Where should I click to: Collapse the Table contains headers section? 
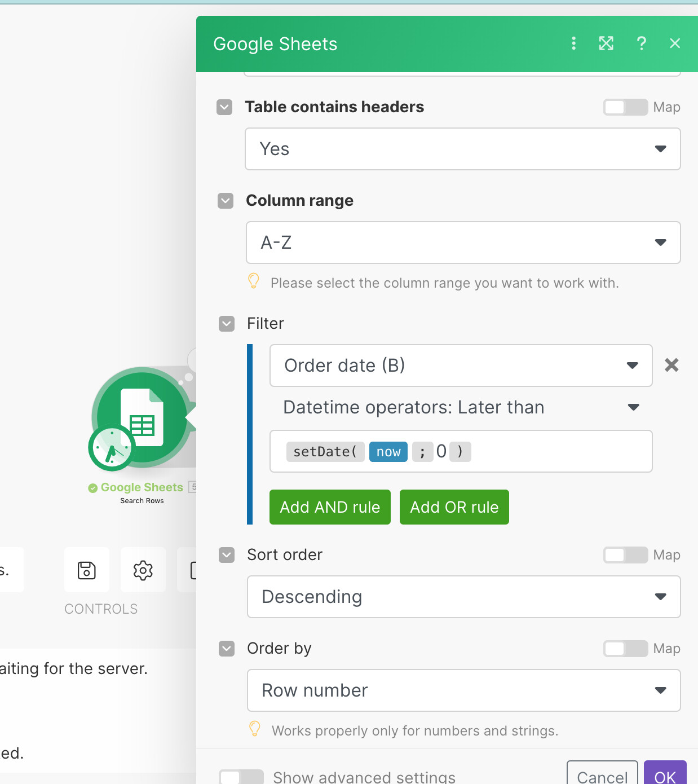coord(224,107)
